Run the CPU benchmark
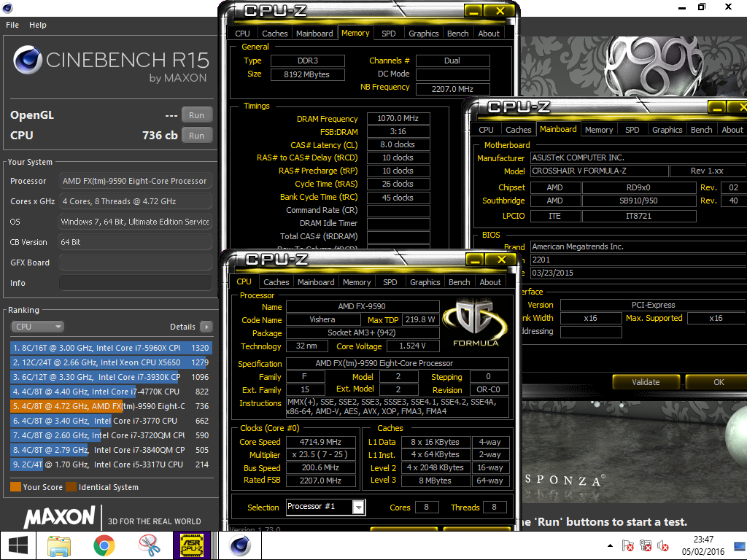 (196, 135)
